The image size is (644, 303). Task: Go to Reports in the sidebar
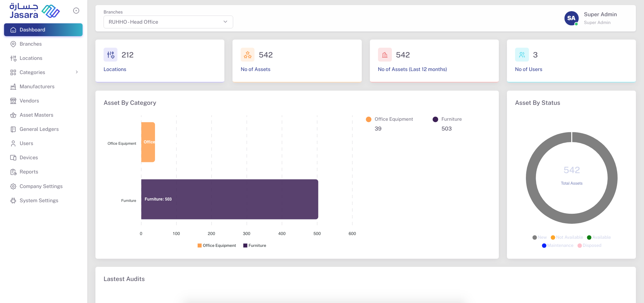coord(29,172)
